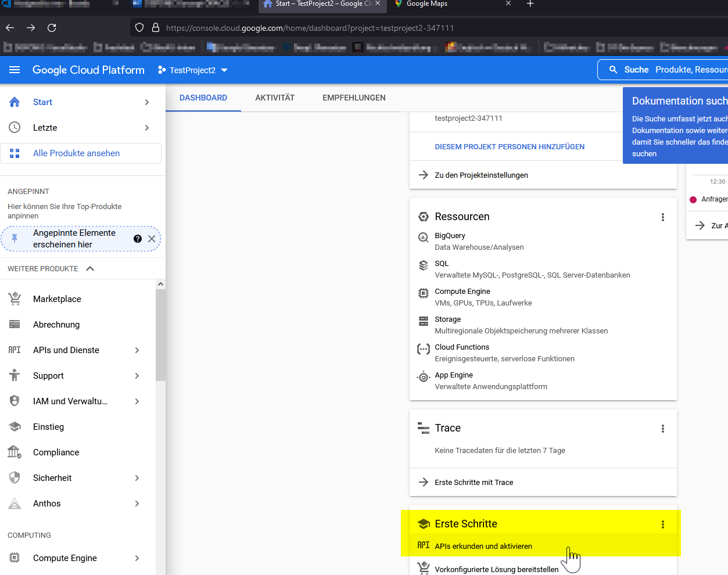
Task: Click Alle Produkte ansehen button
Action: click(81, 153)
